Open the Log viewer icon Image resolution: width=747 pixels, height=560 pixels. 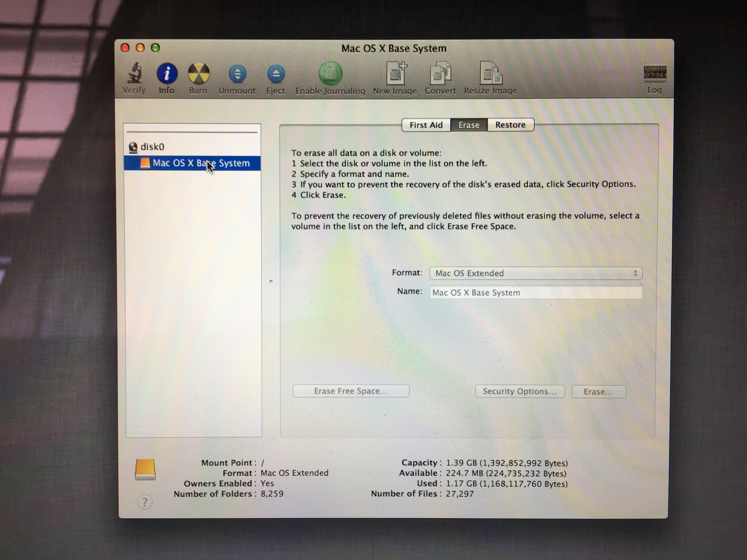655,73
